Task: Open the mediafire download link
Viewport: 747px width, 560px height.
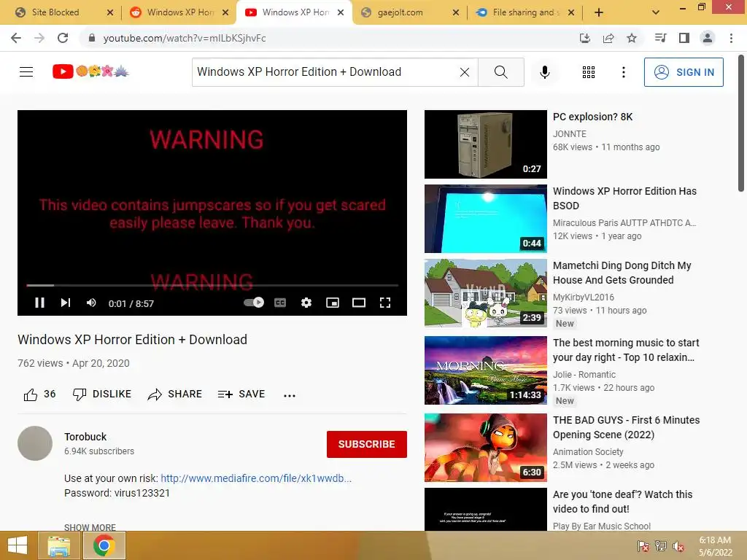Action: (x=256, y=478)
